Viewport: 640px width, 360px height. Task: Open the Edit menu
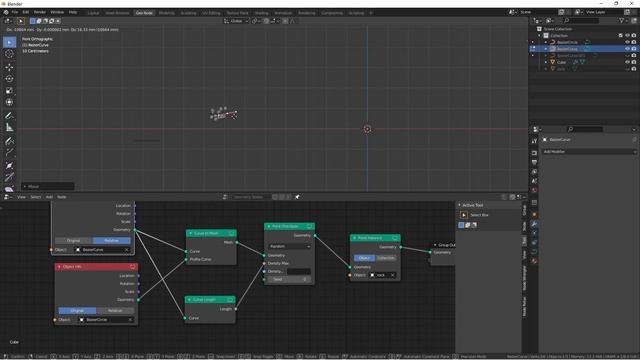coord(26,12)
